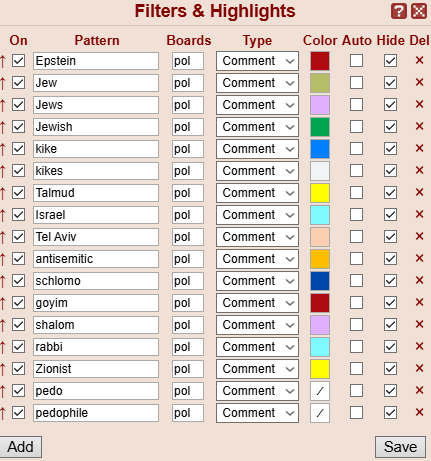
Task: Pick the red color swatch for Epstein
Action: 320,61
